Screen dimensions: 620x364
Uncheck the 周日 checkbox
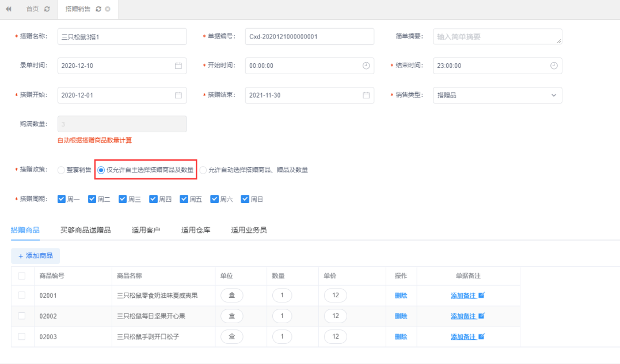pyautogui.click(x=245, y=199)
